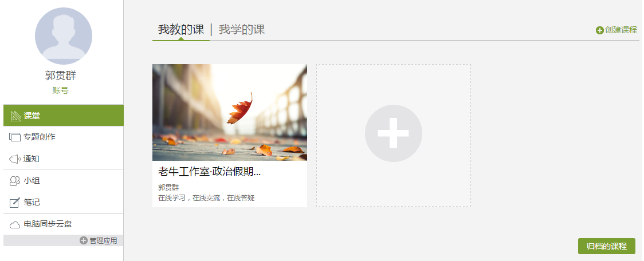Click the plus icon beside 管理应用

click(84, 241)
